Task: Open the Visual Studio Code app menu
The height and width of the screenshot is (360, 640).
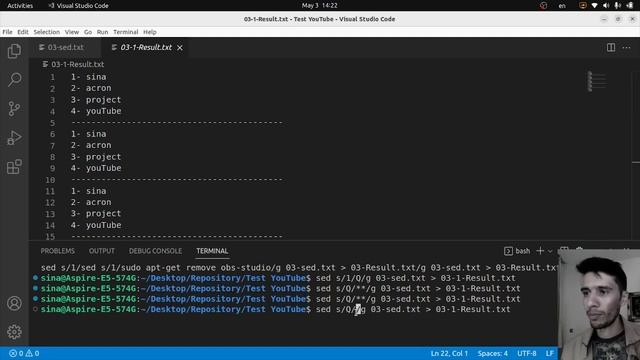Action: [78, 5]
